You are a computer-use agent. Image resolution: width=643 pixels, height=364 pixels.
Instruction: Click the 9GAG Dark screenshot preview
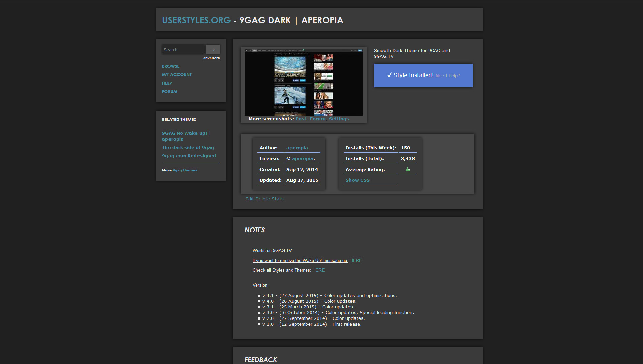click(303, 82)
